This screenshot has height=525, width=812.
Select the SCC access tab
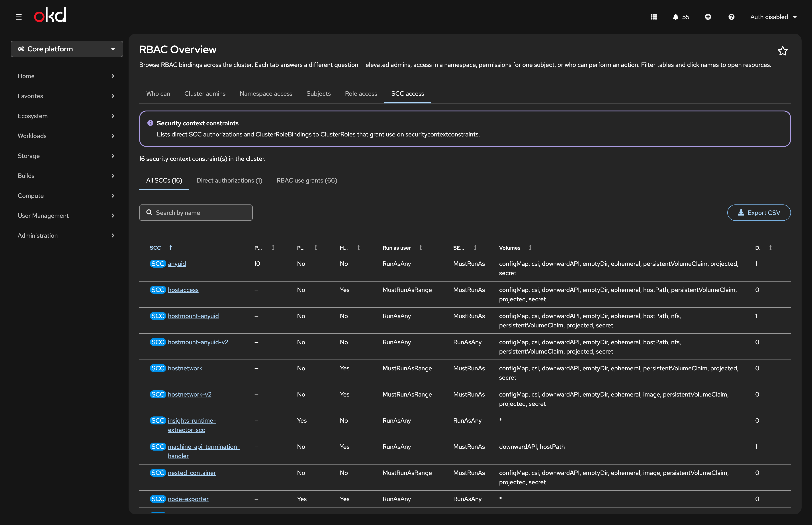pos(407,93)
